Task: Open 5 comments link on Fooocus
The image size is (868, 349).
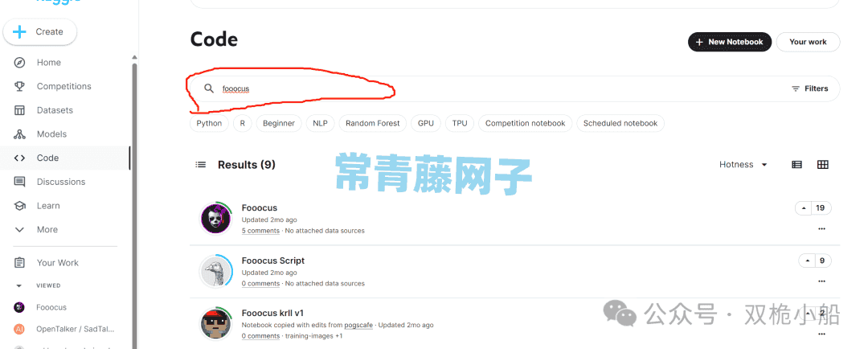Action: point(260,231)
